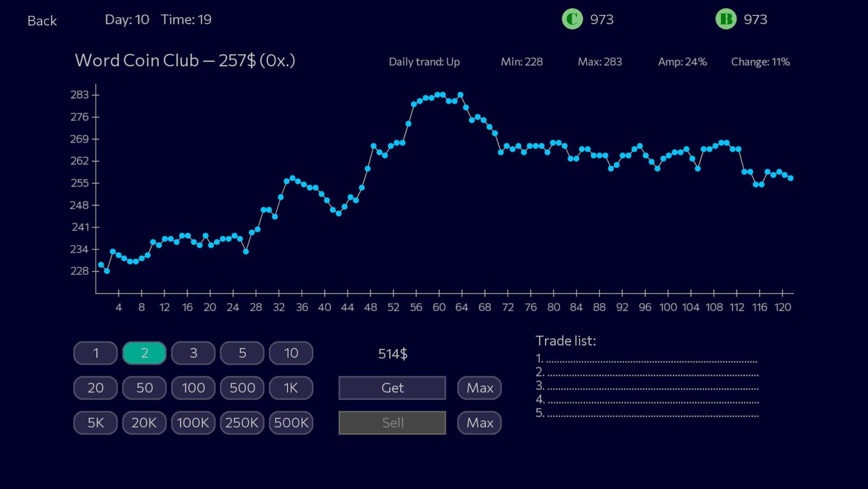Go back using the Back button

point(42,21)
